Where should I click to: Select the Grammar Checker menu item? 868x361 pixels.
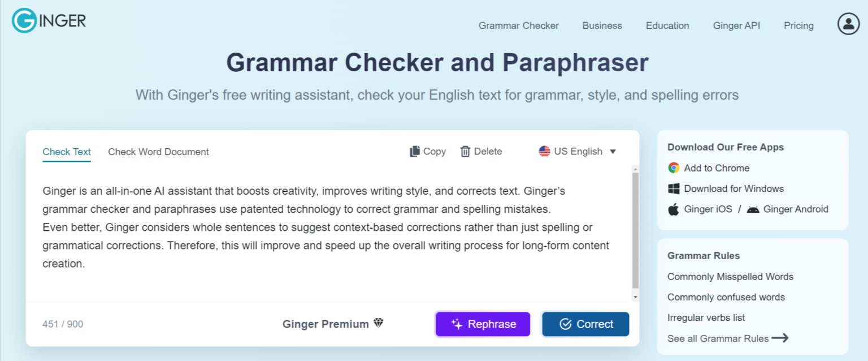518,25
